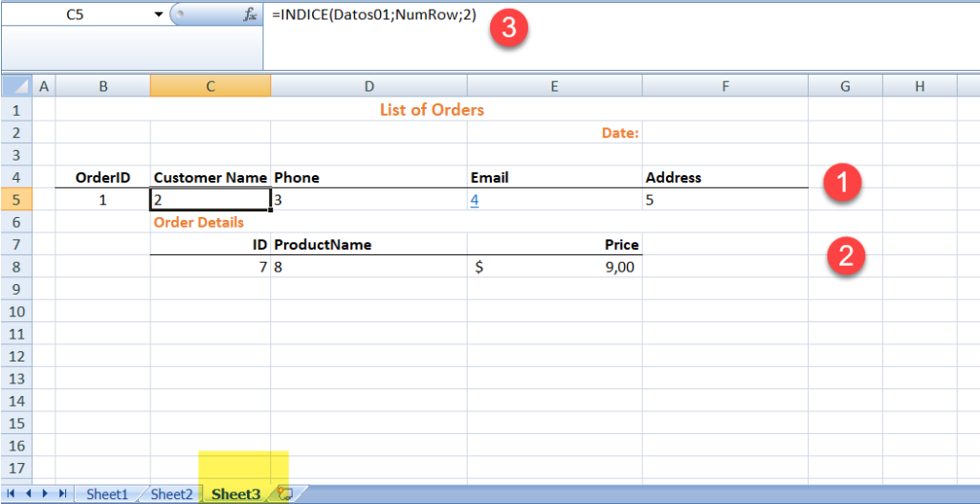Select column H header
The height and width of the screenshot is (504, 980).
920,87
